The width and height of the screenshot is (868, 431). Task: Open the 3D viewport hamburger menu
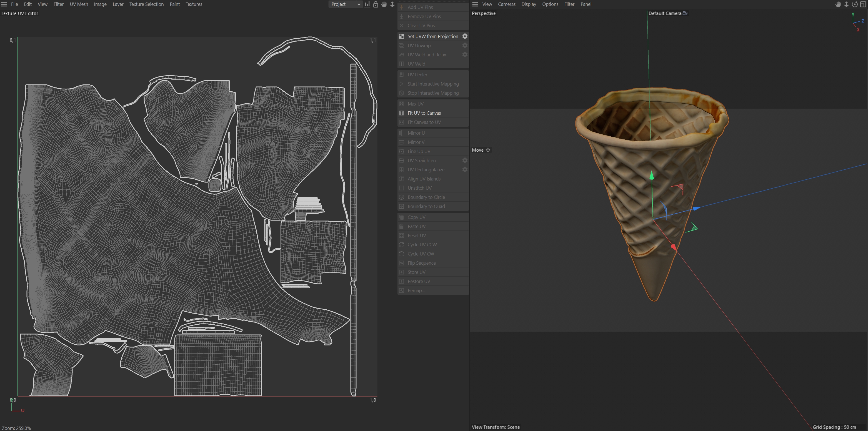click(475, 4)
